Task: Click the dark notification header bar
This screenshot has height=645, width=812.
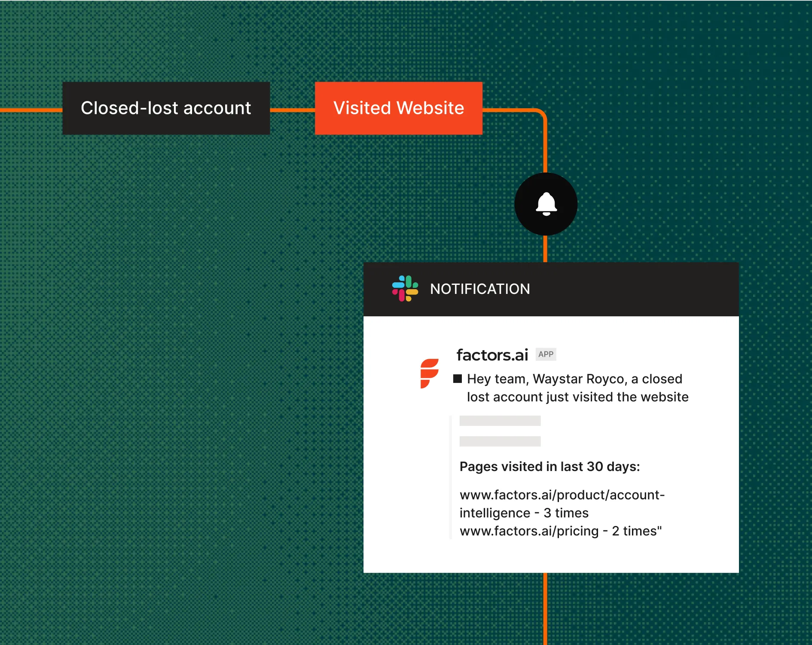Action: click(x=551, y=289)
